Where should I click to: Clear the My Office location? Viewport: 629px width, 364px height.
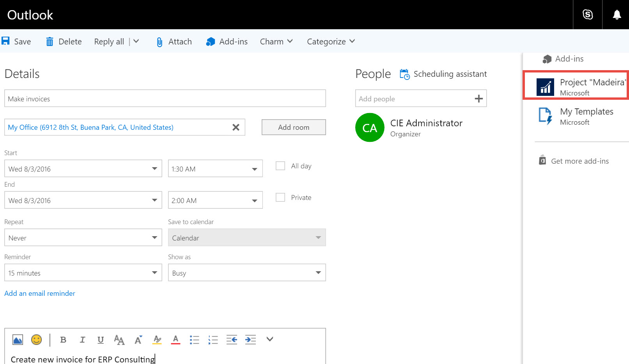(236, 127)
